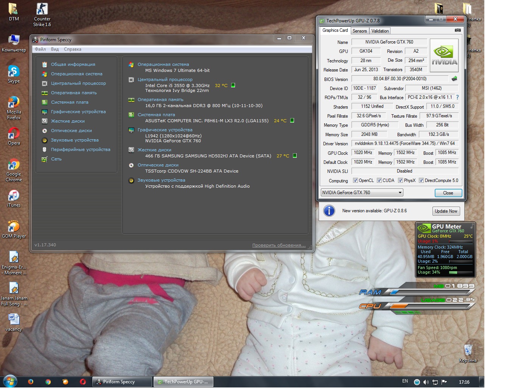Switch to the Sensors tab
Screen dimensions: 532x392
point(359,31)
